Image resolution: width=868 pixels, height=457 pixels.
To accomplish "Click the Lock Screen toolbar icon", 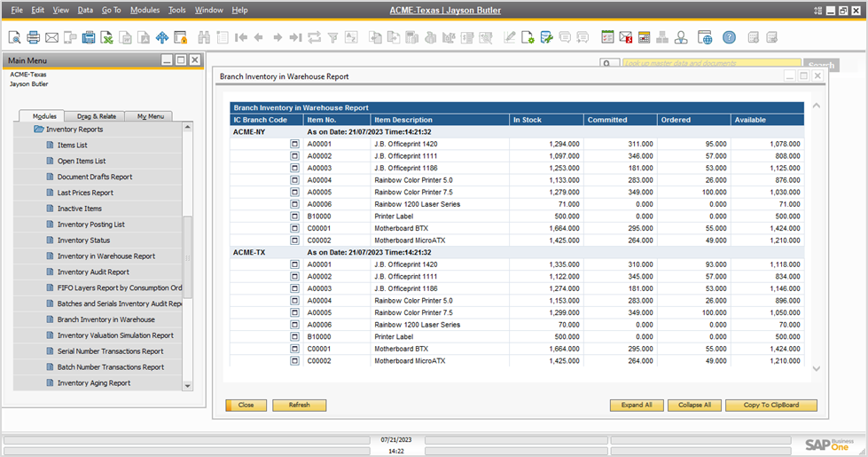I will 181,37.
